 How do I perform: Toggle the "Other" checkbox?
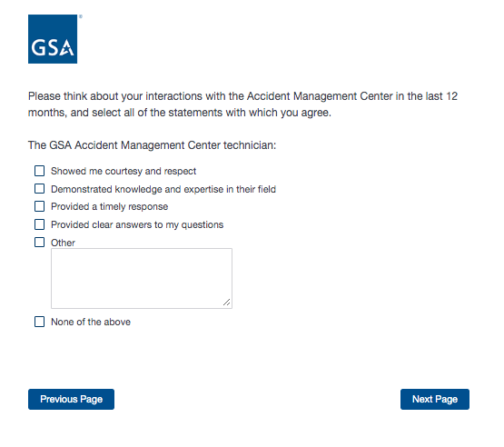click(40, 242)
